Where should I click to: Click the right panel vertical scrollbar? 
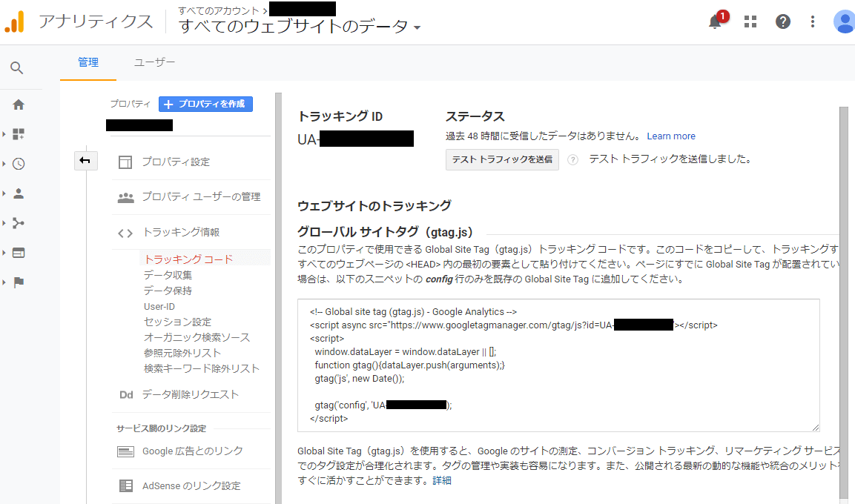coord(844,302)
